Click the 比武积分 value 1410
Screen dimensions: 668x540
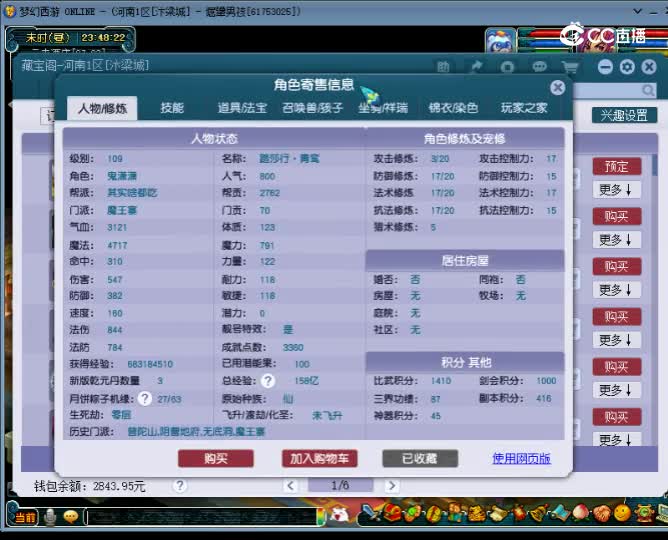441,381
